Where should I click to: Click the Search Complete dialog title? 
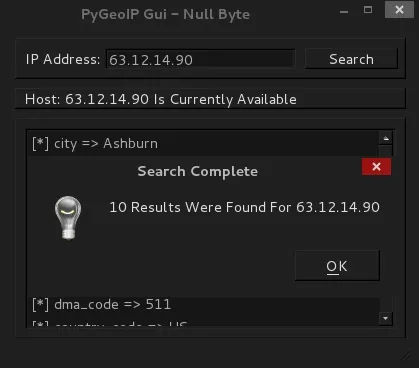[x=198, y=171]
